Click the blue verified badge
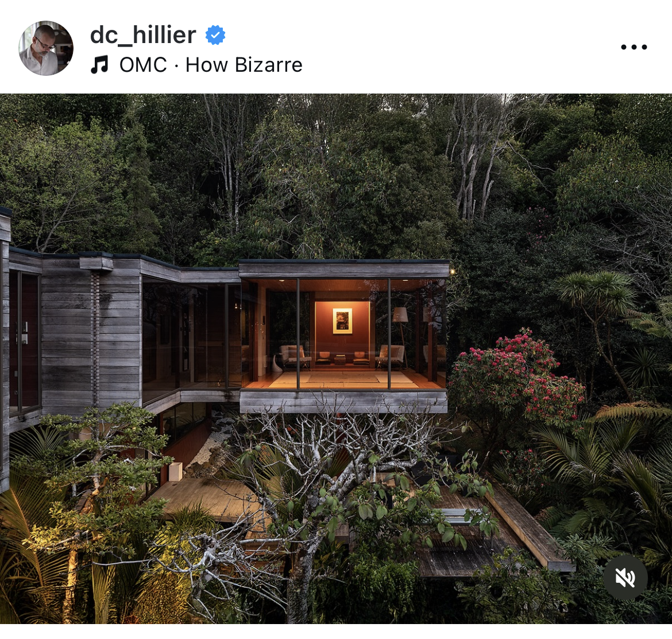This screenshot has height=639, width=672. coord(215,35)
